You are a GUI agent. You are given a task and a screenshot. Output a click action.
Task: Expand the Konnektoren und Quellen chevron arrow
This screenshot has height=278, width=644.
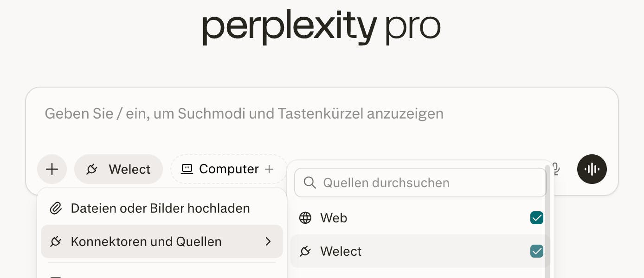click(x=268, y=241)
